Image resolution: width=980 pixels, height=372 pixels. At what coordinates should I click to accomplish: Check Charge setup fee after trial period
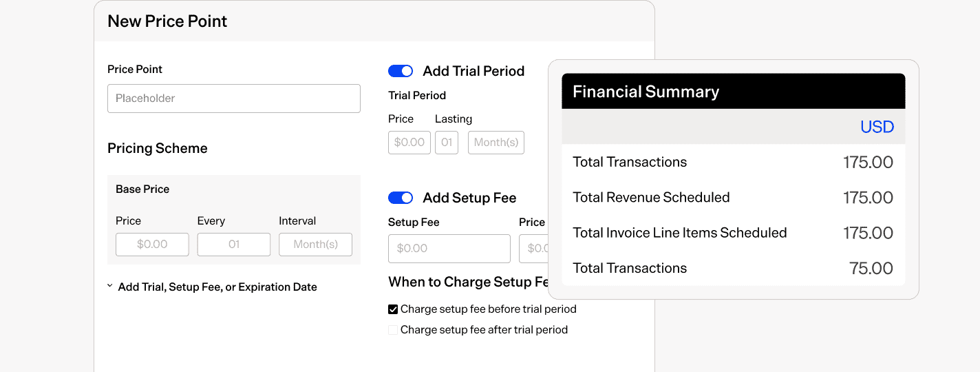(393, 330)
